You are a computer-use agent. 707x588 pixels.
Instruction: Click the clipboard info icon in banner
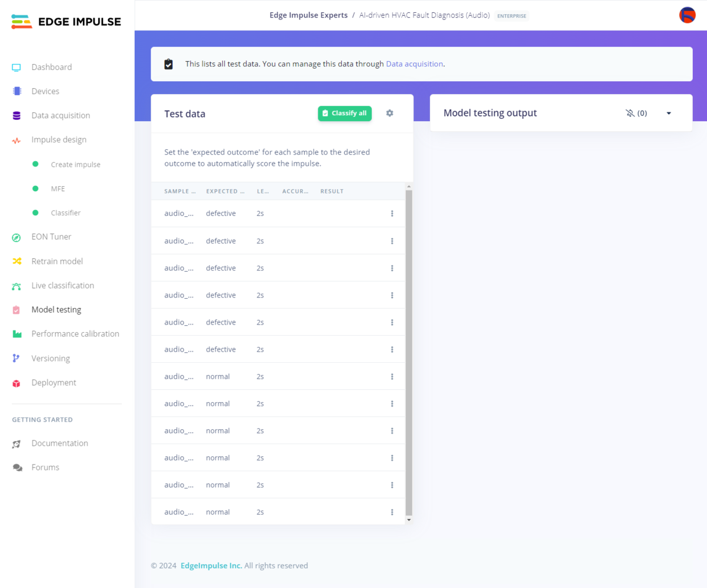point(168,64)
